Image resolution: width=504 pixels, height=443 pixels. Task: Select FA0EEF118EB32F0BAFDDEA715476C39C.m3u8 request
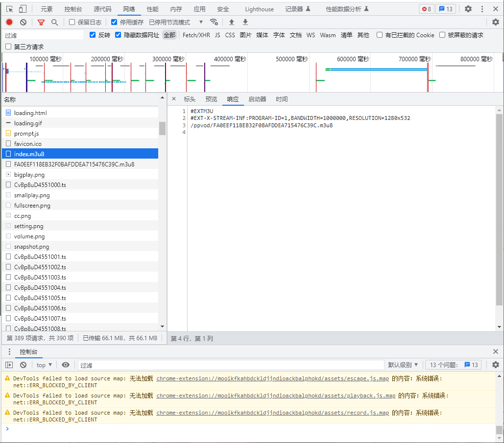[80, 164]
